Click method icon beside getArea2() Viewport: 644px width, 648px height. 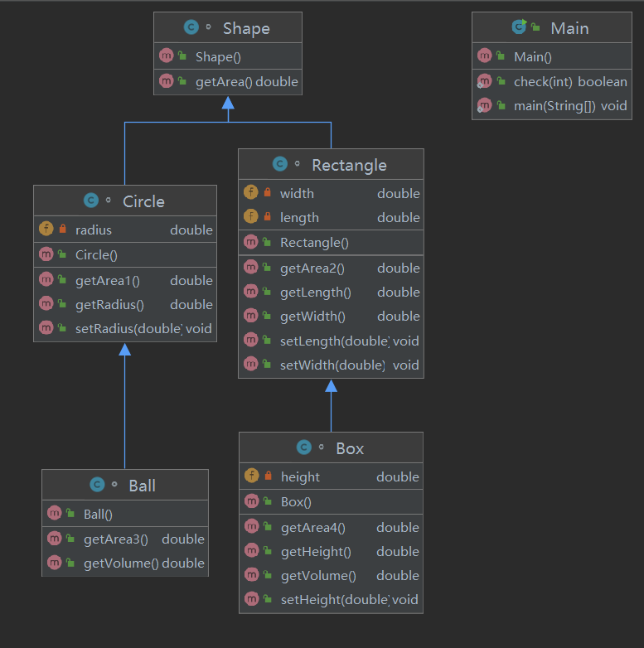(x=251, y=267)
